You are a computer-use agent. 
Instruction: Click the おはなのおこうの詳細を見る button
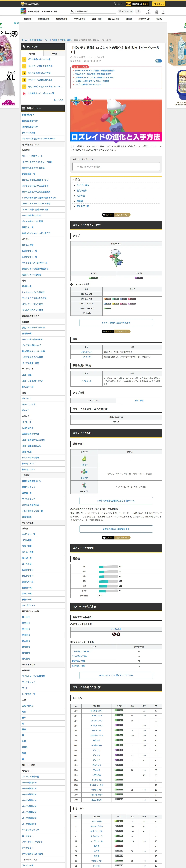pyautogui.click(x=116, y=529)
